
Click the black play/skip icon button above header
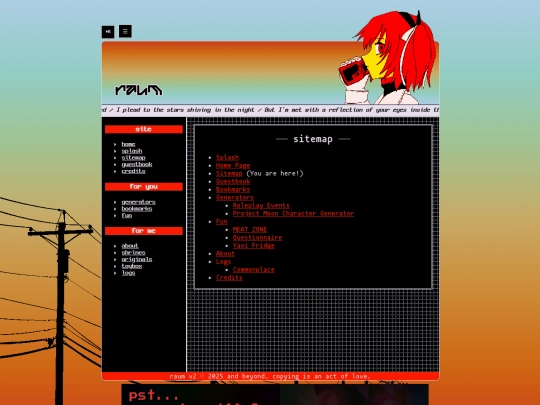click(108, 32)
